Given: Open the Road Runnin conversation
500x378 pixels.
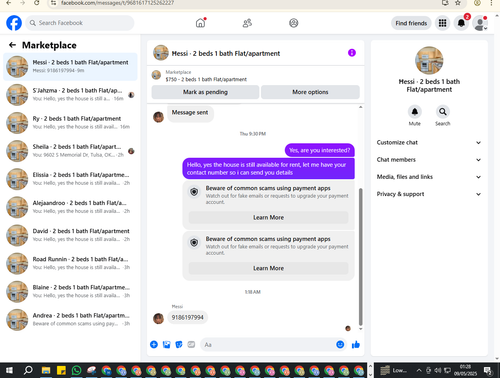Looking at the screenshot, I should (x=70, y=263).
